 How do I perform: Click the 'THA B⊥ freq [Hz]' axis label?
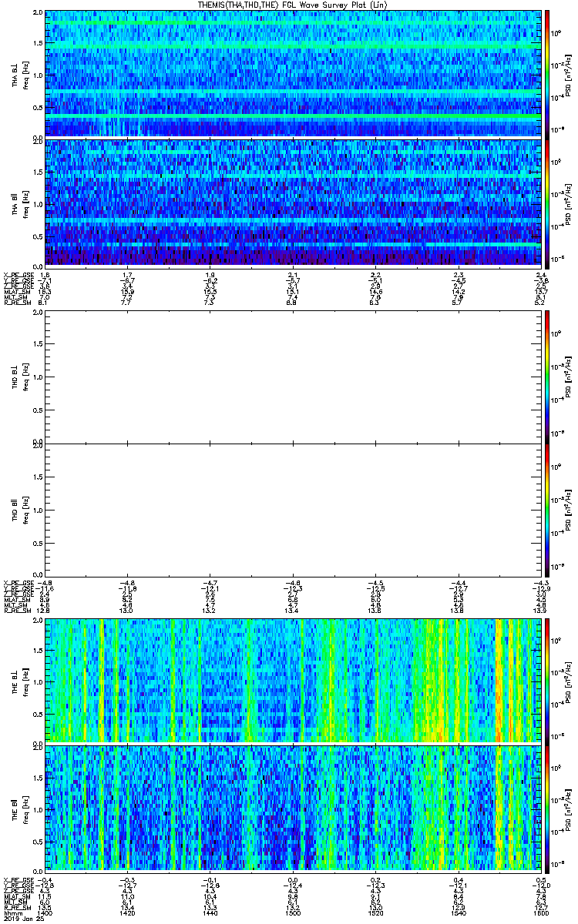(21, 74)
